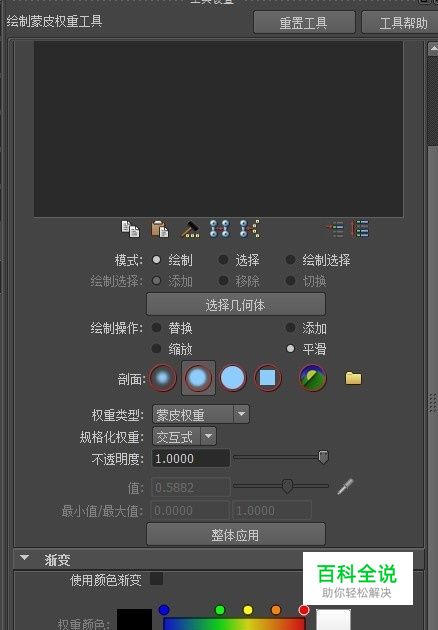The height and width of the screenshot is (630, 438).
Task: Click the copy weights icon
Action: (130, 229)
